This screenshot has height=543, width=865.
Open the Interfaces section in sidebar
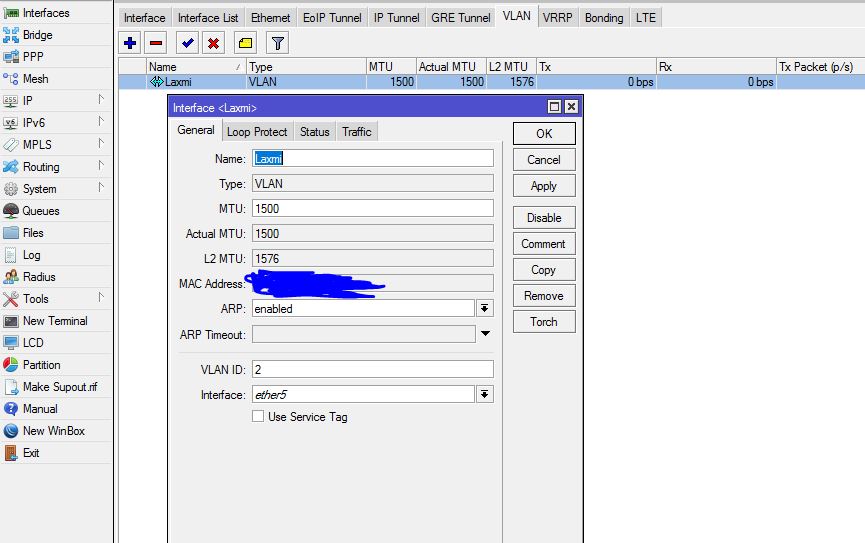tap(55, 13)
